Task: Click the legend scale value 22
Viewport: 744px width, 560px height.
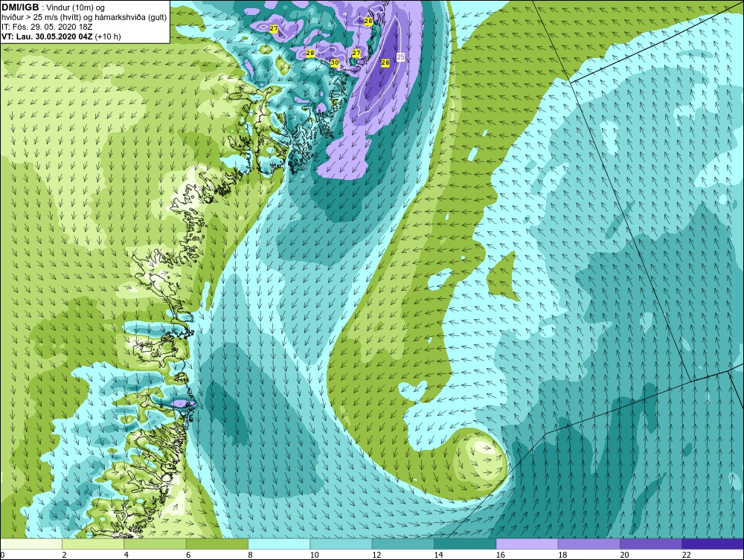Action: 686,555
